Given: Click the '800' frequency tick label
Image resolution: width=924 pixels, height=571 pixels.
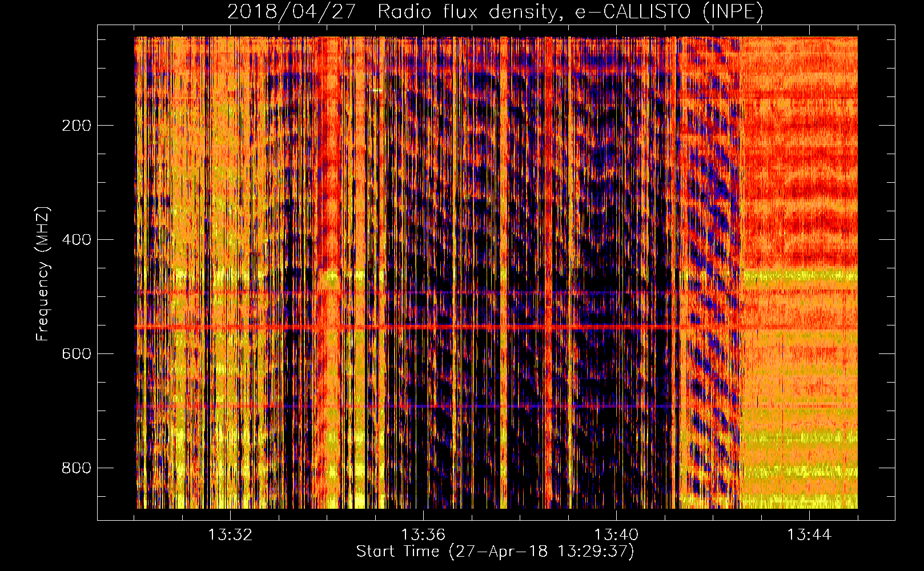Looking at the screenshot, I should tap(77, 468).
